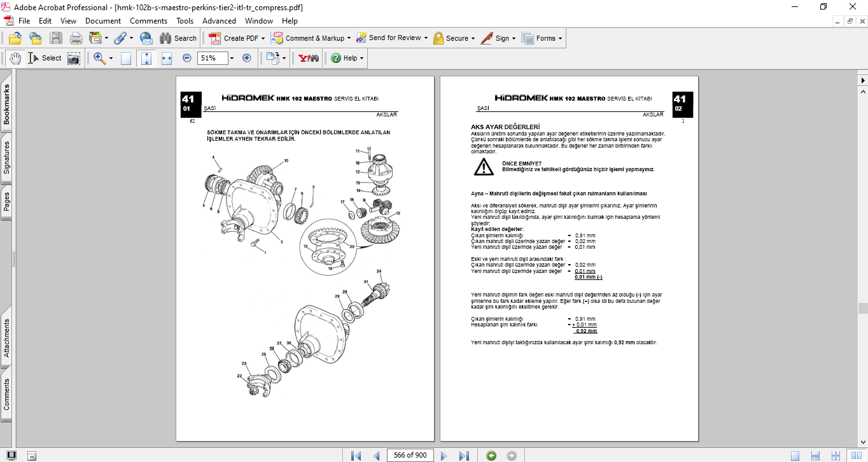Click the page number input field
The image size is (868, 462).
(x=410, y=455)
